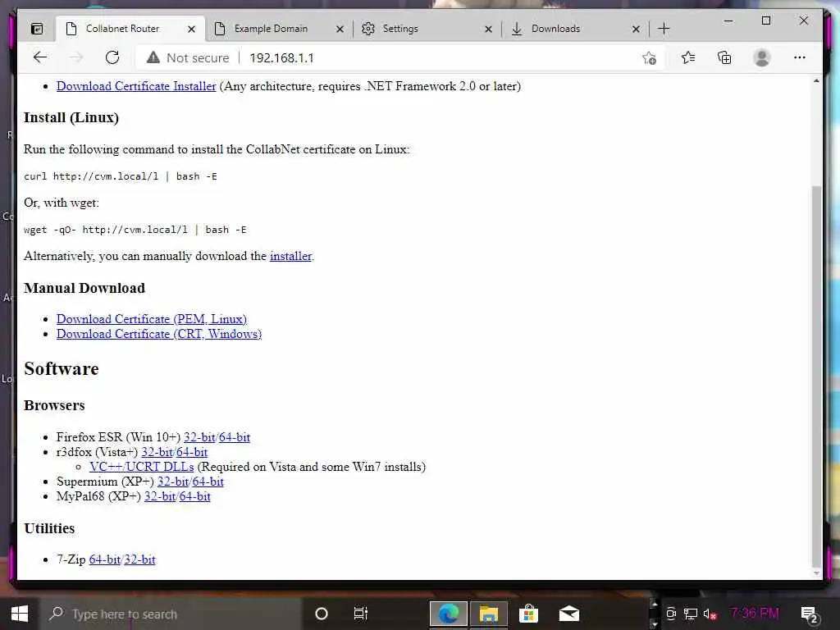Viewport: 840px width, 630px height.
Task: Click Download Certificate Installer link
Action: pyautogui.click(x=136, y=86)
